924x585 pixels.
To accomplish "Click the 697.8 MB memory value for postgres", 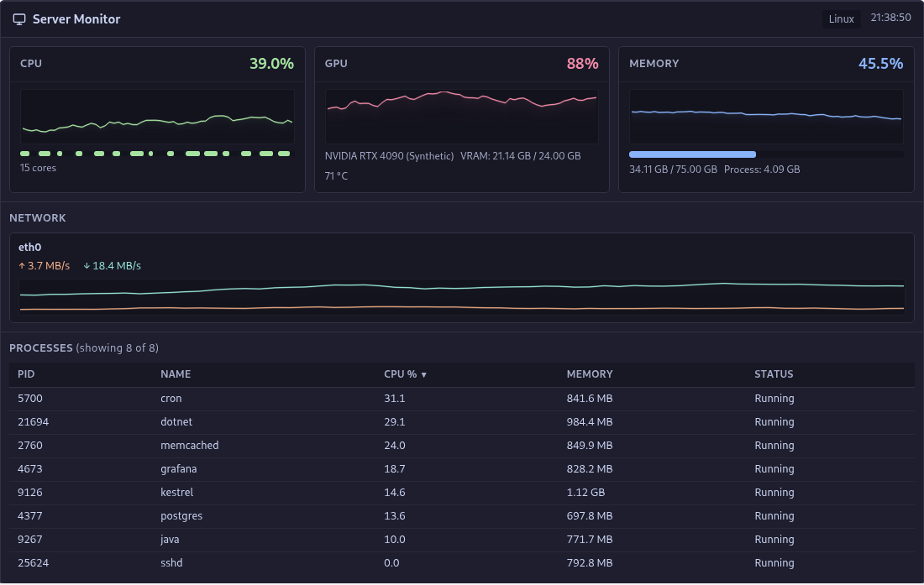I will [x=590, y=516].
